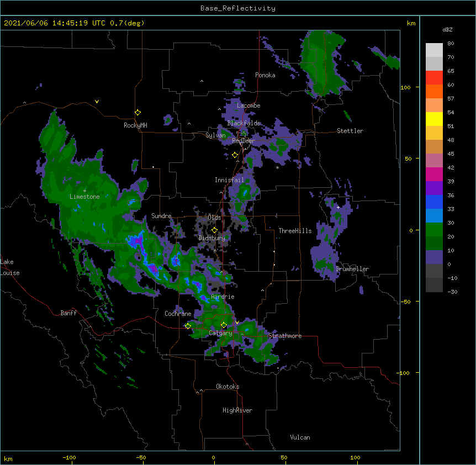The width and height of the screenshot is (476, 465).
Task: Select the blue 36 dBZ legend swatch
Action: pos(434,202)
